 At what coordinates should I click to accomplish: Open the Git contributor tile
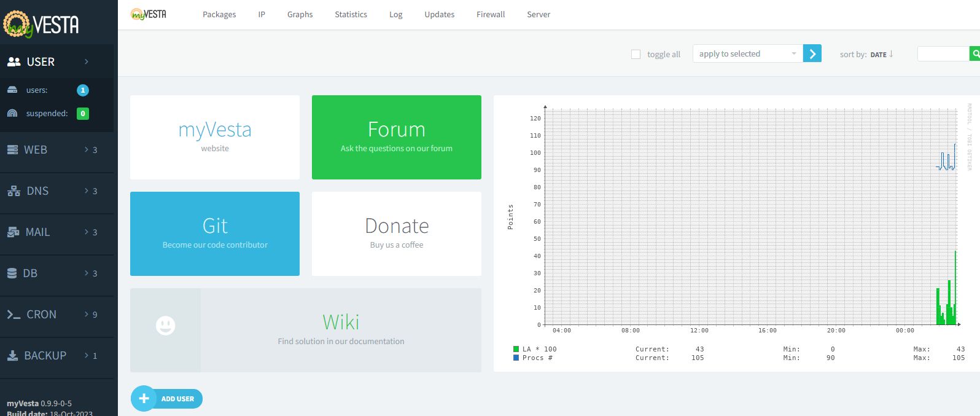(x=215, y=234)
